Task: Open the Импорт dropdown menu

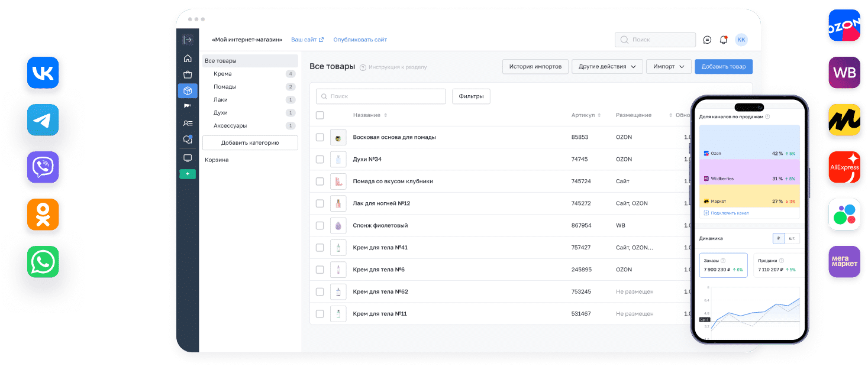Action: coord(669,66)
